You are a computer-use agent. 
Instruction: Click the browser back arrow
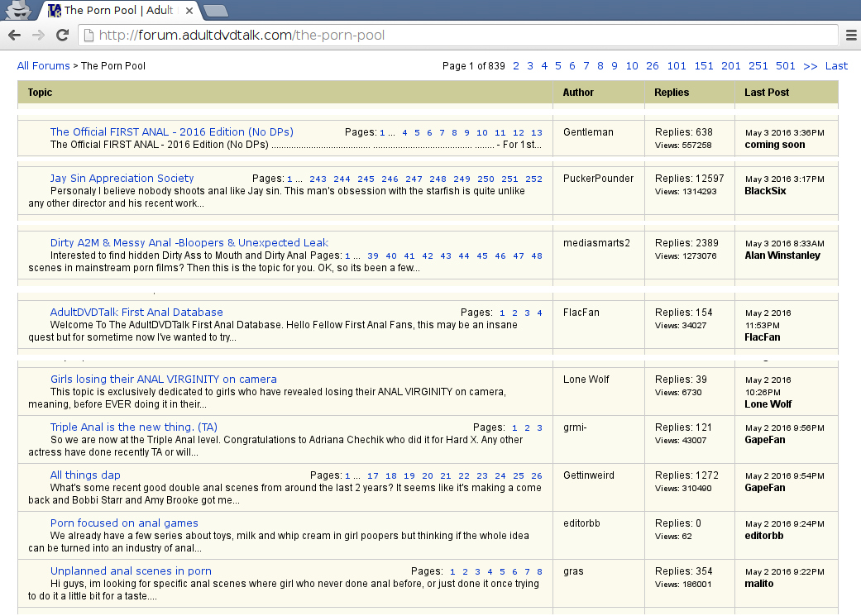(15, 35)
